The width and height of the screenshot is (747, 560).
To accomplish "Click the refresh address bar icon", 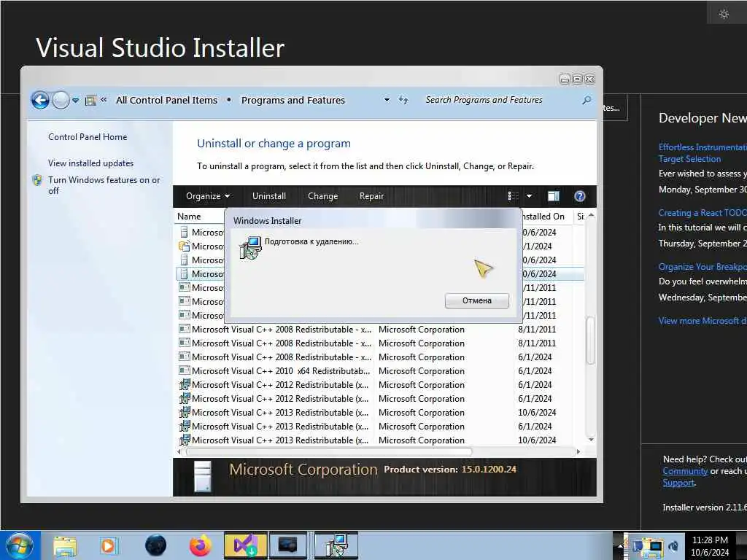I will point(403,100).
